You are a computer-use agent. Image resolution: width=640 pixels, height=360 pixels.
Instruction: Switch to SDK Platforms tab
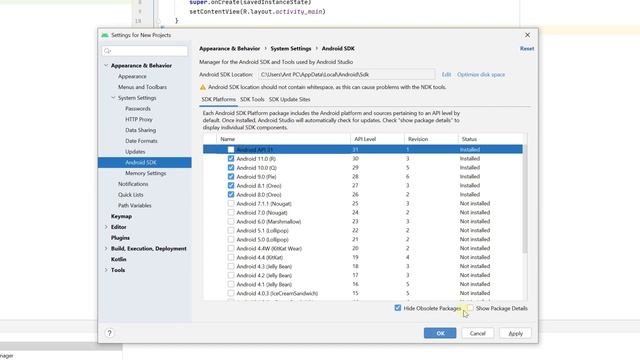pyautogui.click(x=218, y=100)
